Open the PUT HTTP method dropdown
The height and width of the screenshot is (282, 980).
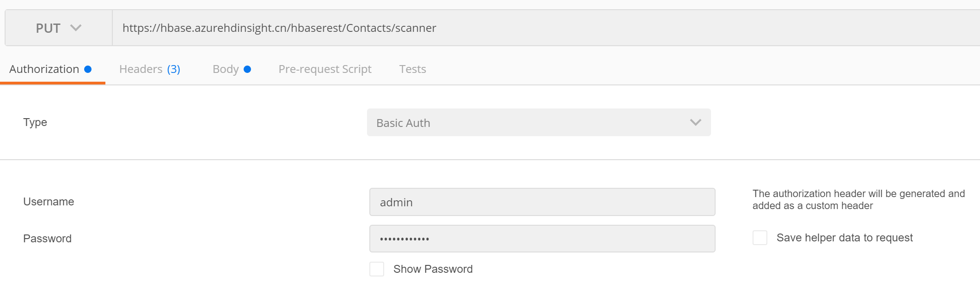[58, 28]
